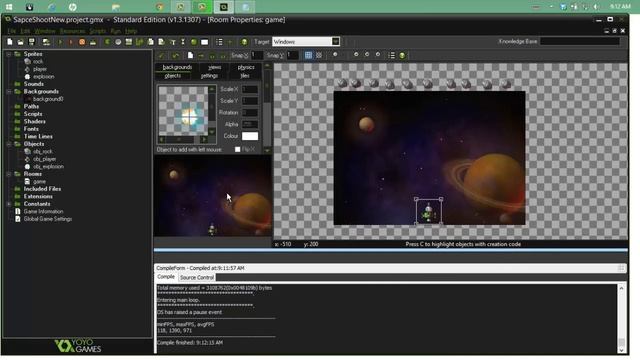Click the Rotation input field
The height and width of the screenshot is (360, 640).
[x=250, y=113]
